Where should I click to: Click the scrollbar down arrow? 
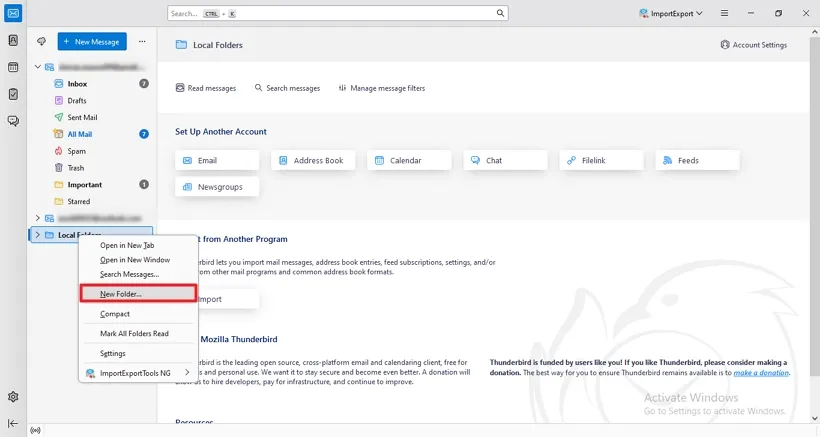point(815,419)
